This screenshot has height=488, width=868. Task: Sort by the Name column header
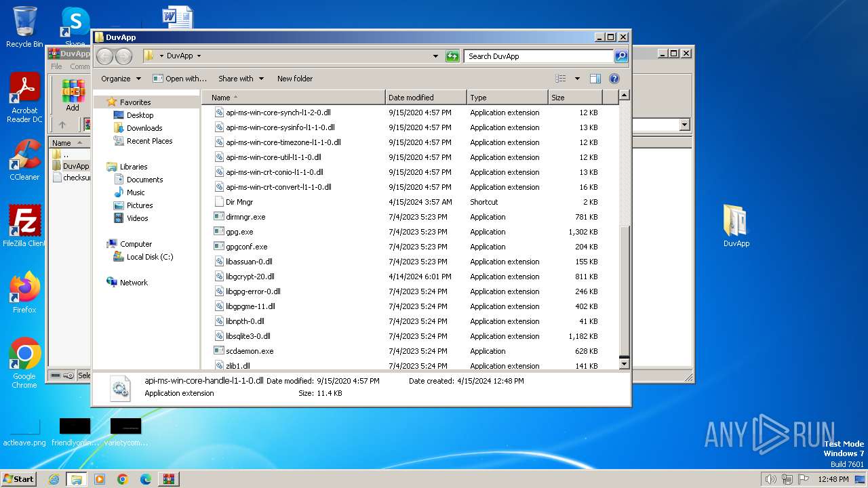(293, 98)
